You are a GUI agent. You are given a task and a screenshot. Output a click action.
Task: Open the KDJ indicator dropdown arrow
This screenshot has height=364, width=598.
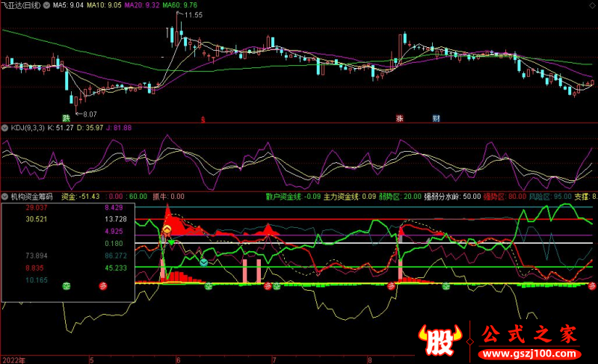5,128
